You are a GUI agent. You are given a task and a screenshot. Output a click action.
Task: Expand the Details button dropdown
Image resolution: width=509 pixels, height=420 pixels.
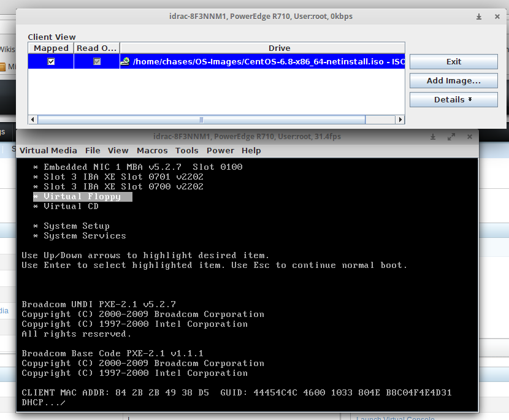453,99
